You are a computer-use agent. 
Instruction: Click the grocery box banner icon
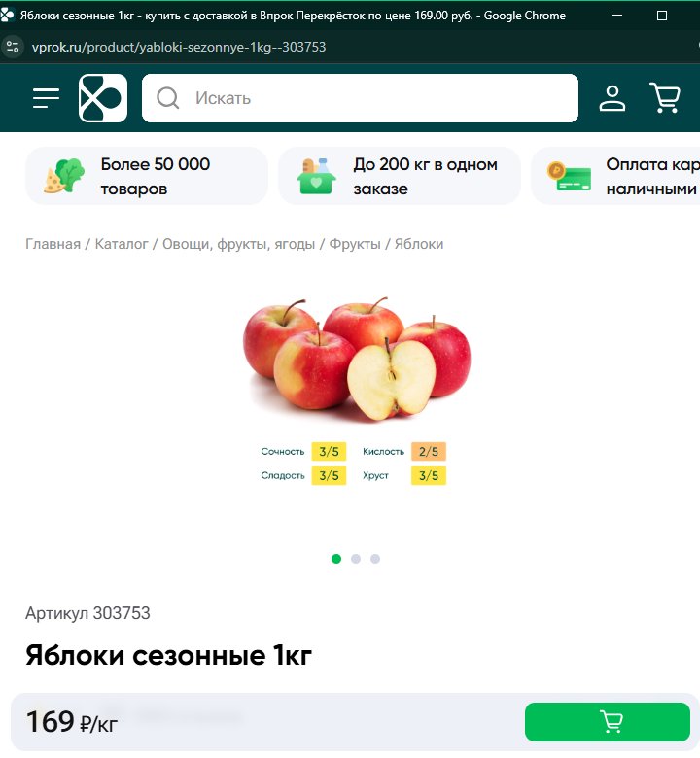click(x=316, y=176)
